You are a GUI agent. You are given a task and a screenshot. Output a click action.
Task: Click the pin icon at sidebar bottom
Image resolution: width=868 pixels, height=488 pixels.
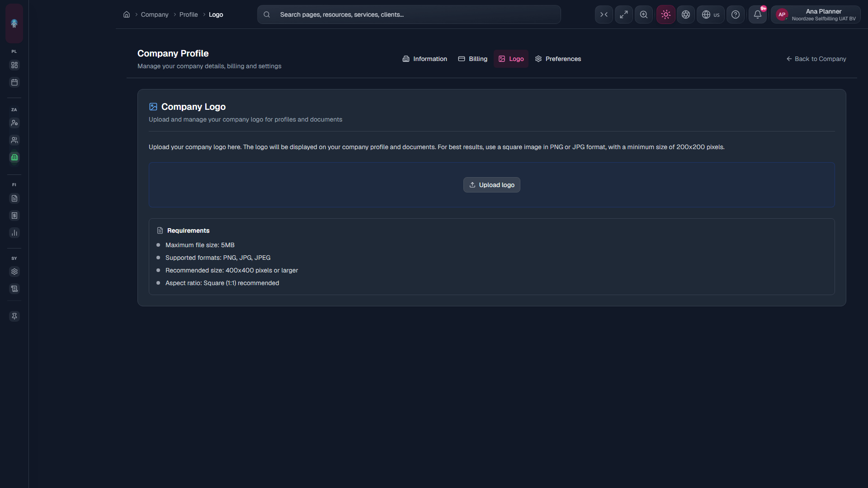tap(14, 316)
